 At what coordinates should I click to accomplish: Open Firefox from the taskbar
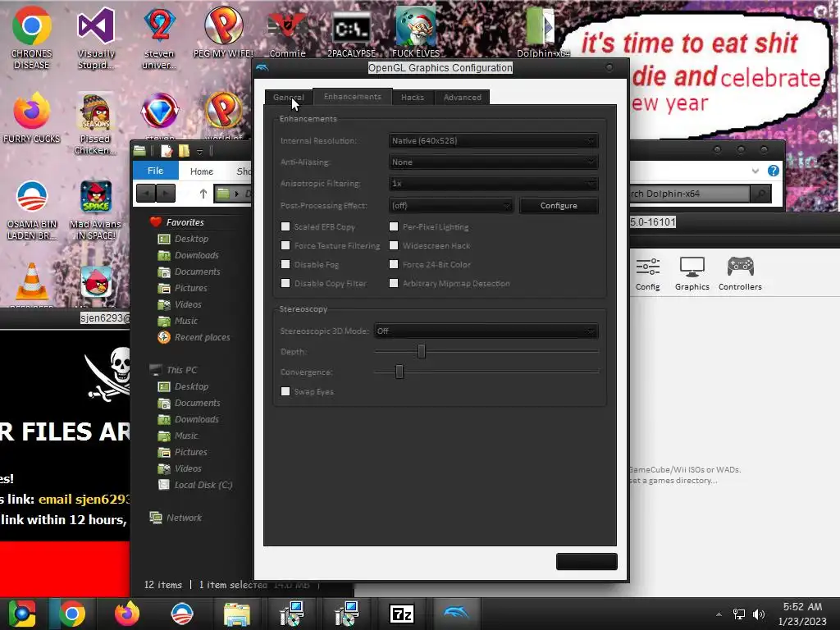point(127,614)
